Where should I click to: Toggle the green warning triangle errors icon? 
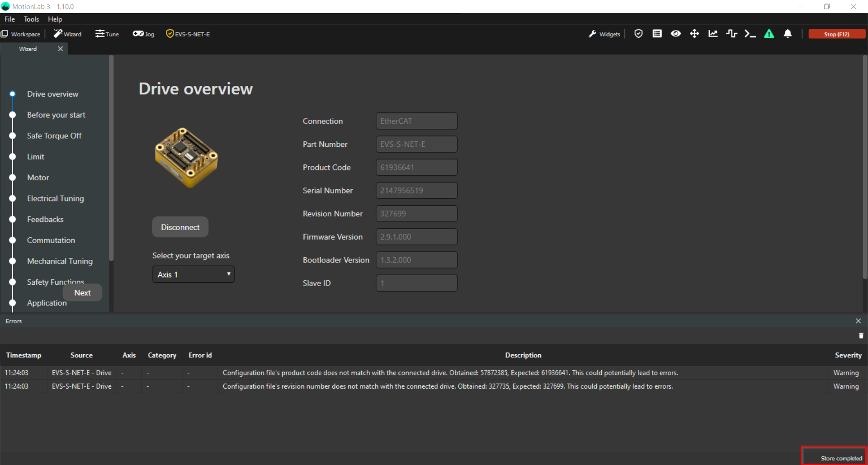click(x=769, y=34)
